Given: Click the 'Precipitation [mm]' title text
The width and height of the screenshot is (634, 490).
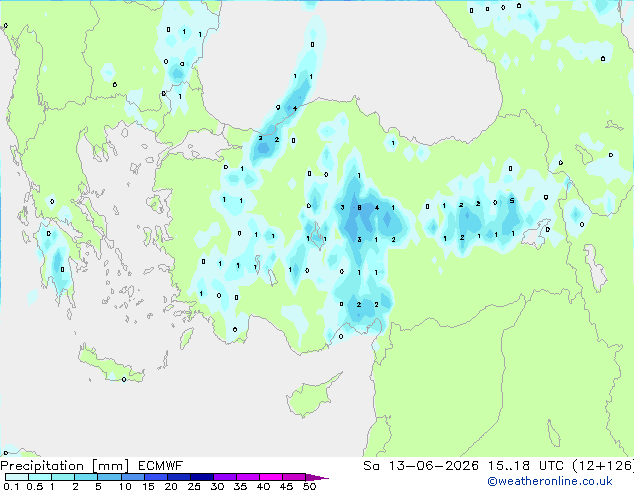Looking at the screenshot, I should click(65, 466).
